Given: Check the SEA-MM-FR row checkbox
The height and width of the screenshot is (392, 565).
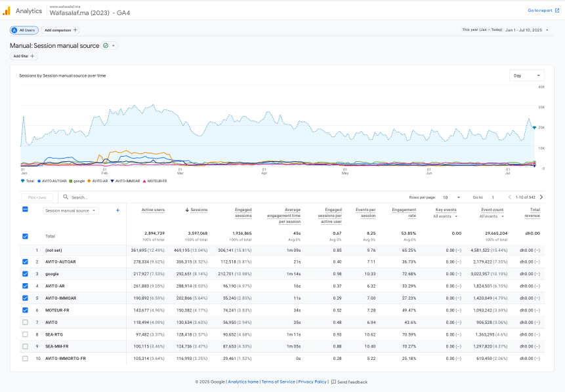Looking at the screenshot, I should click(25, 346).
